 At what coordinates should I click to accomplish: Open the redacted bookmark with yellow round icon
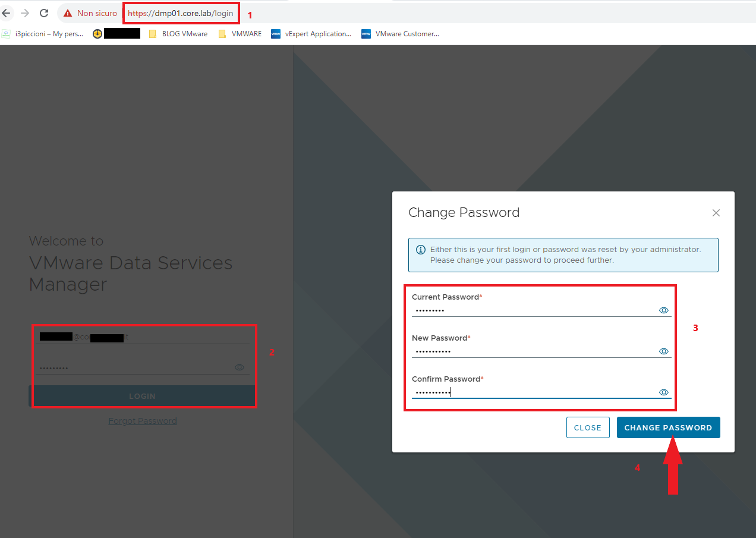tap(116, 34)
